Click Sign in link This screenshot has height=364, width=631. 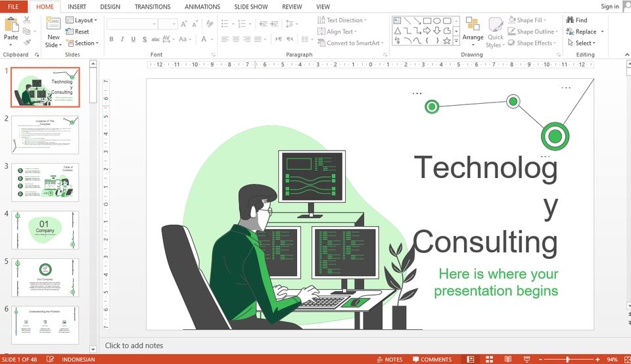[610, 6]
